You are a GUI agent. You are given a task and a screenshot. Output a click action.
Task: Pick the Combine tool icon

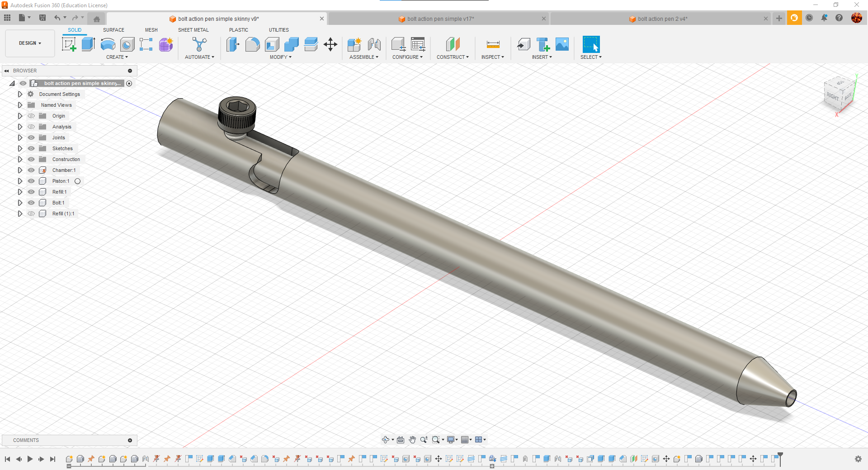[x=291, y=44]
